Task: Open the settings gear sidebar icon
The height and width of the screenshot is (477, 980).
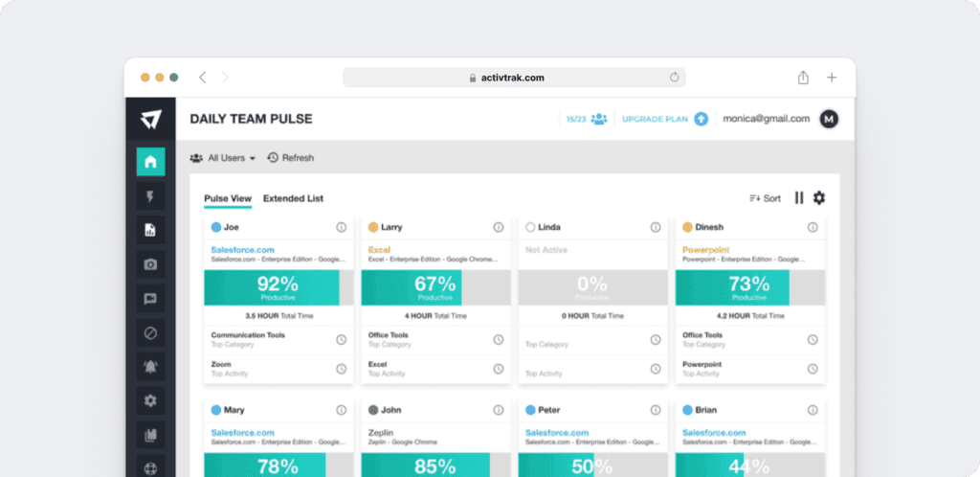Action: click(x=150, y=400)
